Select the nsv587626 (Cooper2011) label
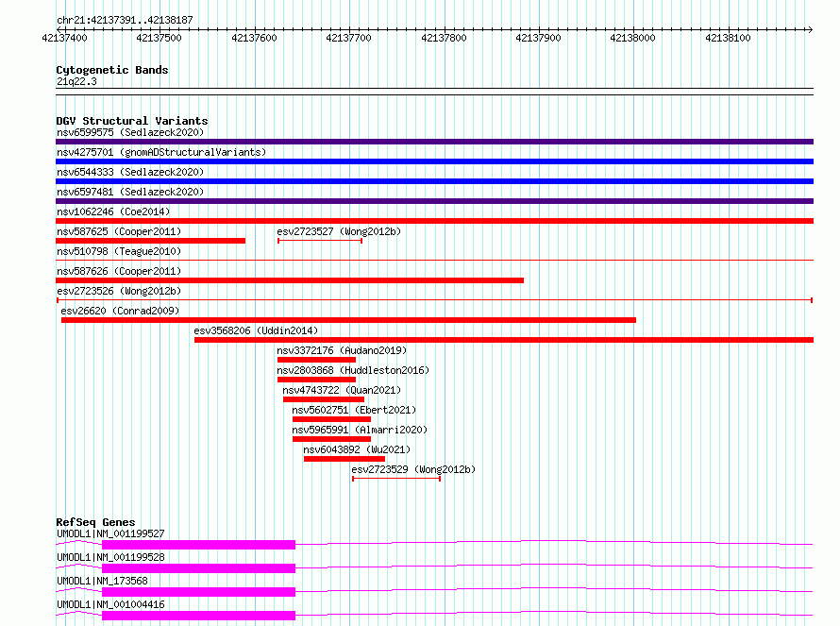This screenshot has width=840, height=626. click(x=119, y=271)
